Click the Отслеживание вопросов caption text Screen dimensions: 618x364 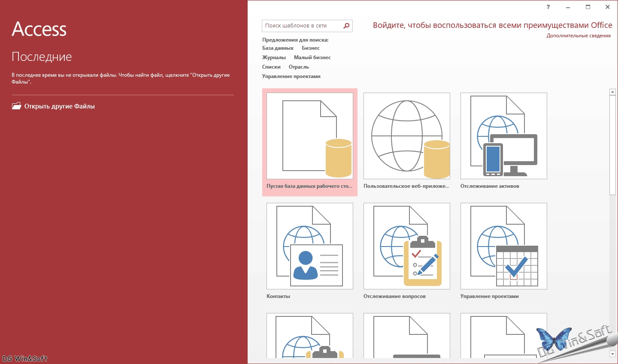394,296
